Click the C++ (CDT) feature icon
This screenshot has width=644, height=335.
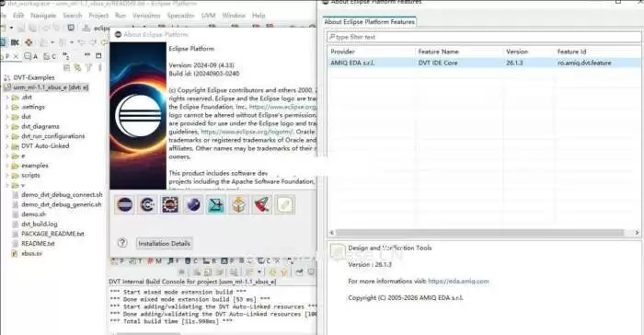pyautogui.click(x=147, y=204)
